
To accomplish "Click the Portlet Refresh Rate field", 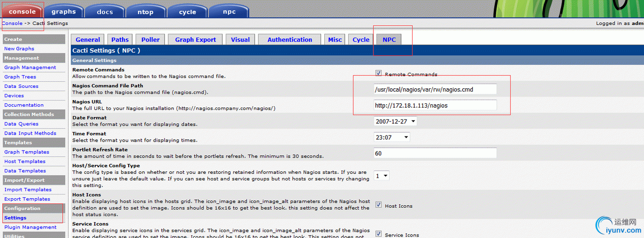I will click(435, 153).
